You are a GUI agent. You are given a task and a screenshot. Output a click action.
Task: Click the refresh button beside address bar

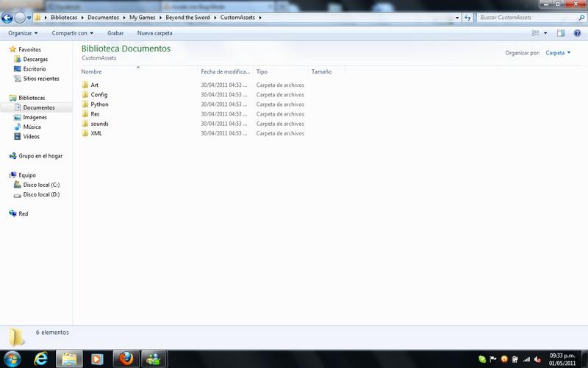click(467, 16)
